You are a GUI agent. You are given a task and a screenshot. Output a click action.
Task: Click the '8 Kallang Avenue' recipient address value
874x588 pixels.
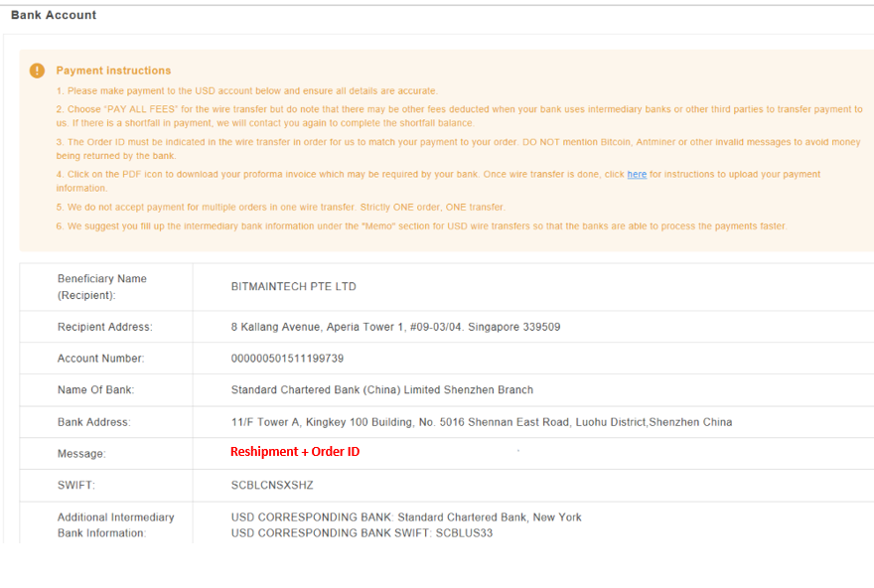(x=395, y=327)
